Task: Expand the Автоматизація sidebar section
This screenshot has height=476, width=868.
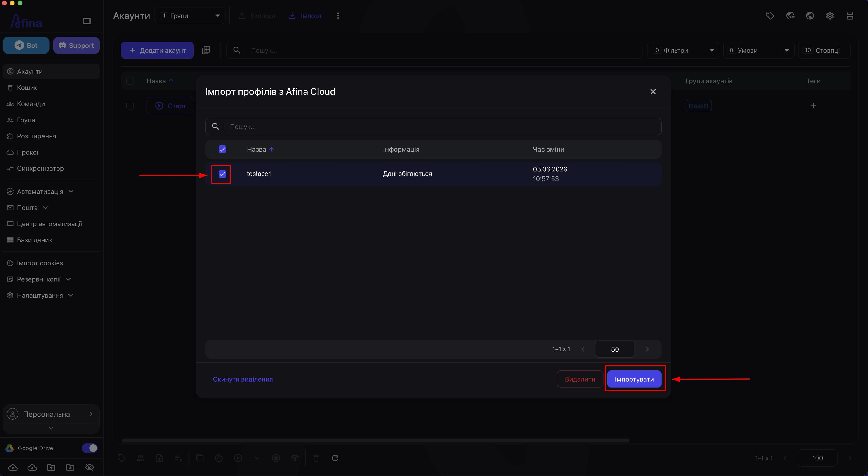Action: [x=40, y=191]
